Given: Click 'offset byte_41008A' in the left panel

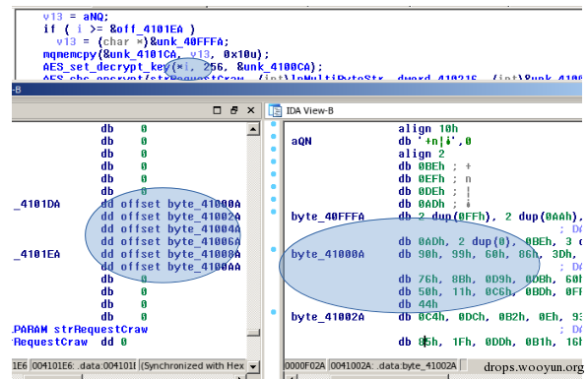Looking at the screenshot, I should pos(181,254).
